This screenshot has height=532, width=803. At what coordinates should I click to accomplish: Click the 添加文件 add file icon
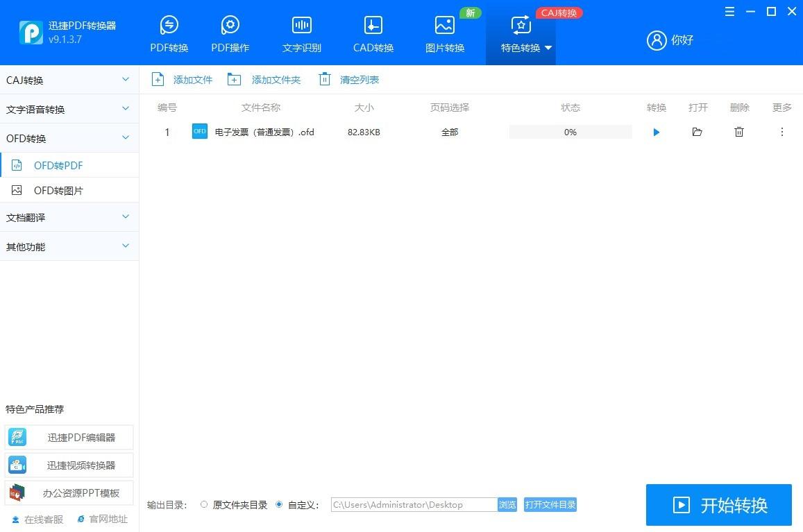tap(158, 79)
